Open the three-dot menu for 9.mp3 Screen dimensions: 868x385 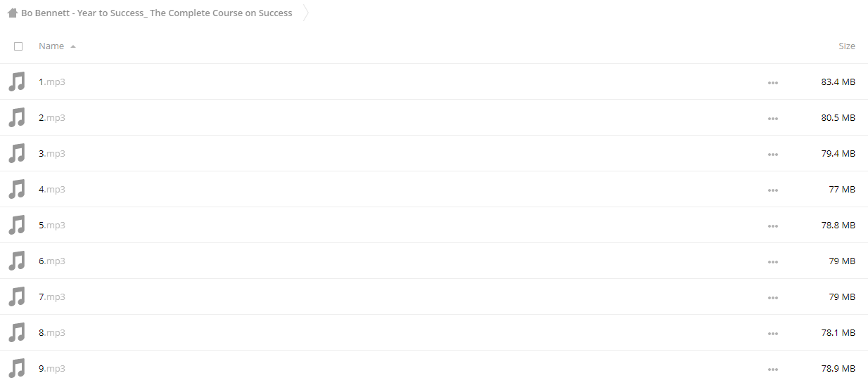[x=773, y=370]
